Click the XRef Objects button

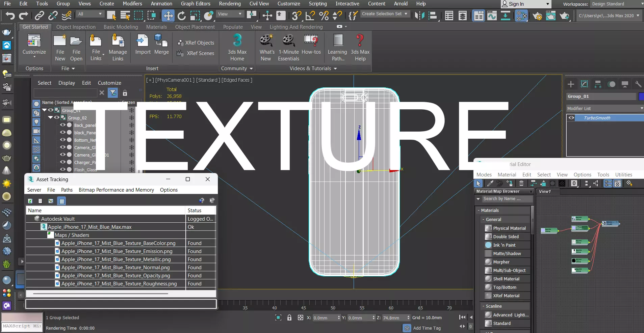(196, 43)
